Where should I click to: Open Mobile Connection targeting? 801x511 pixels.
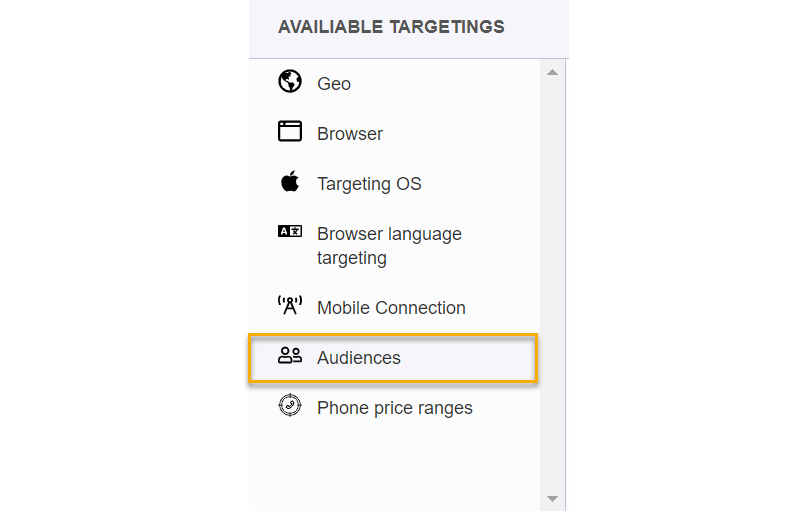point(391,308)
